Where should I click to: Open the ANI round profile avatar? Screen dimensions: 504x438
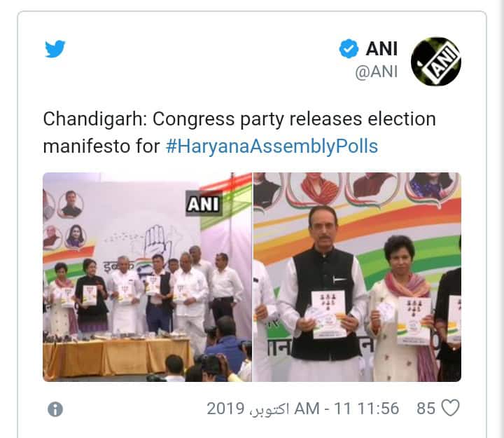tap(435, 62)
